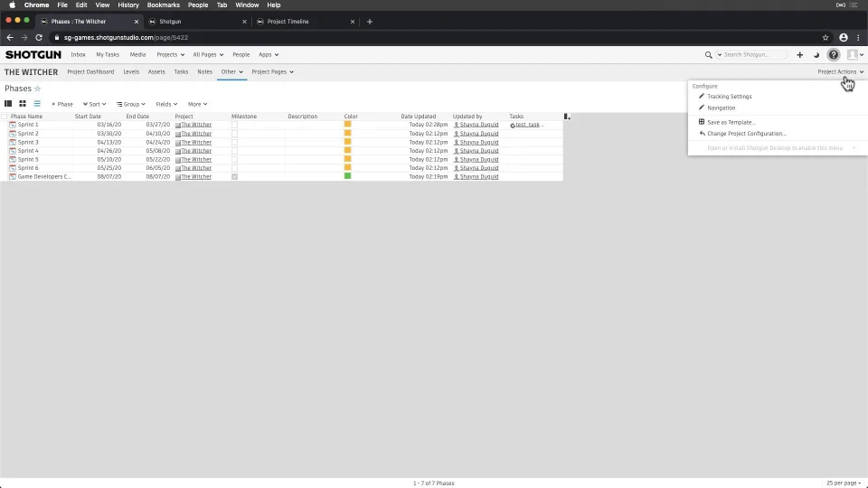
Task: Open the Group dropdown
Action: pyautogui.click(x=131, y=104)
